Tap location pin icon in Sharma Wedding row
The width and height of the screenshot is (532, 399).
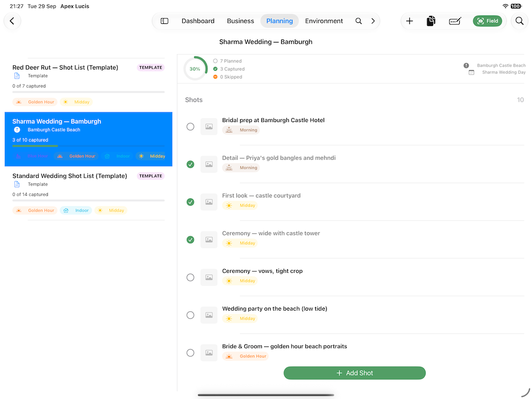(x=17, y=129)
